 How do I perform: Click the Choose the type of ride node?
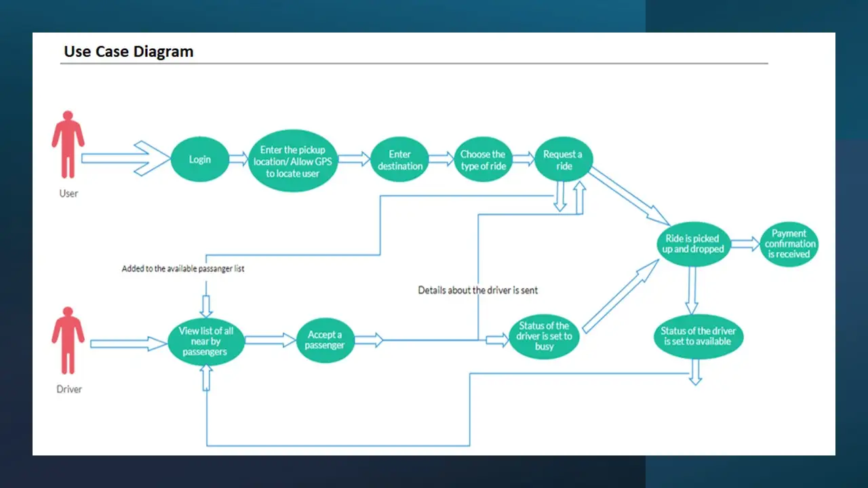[x=483, y=159]
